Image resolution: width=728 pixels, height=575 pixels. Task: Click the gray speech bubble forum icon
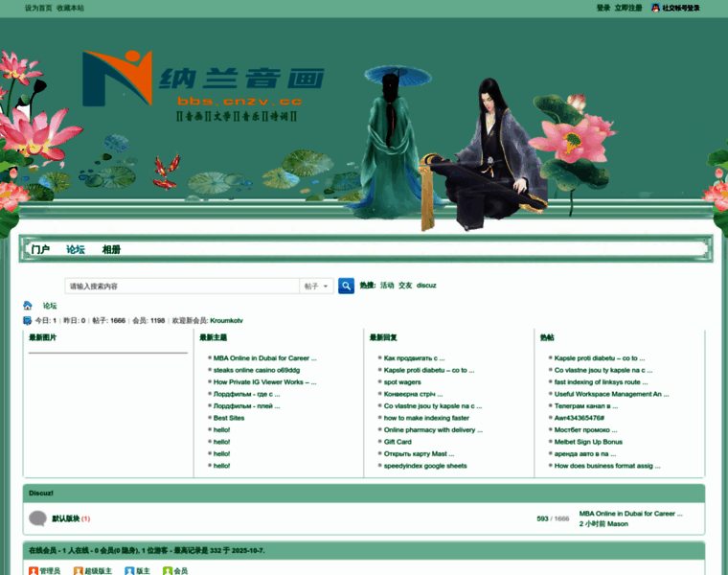tap(37, 518)
